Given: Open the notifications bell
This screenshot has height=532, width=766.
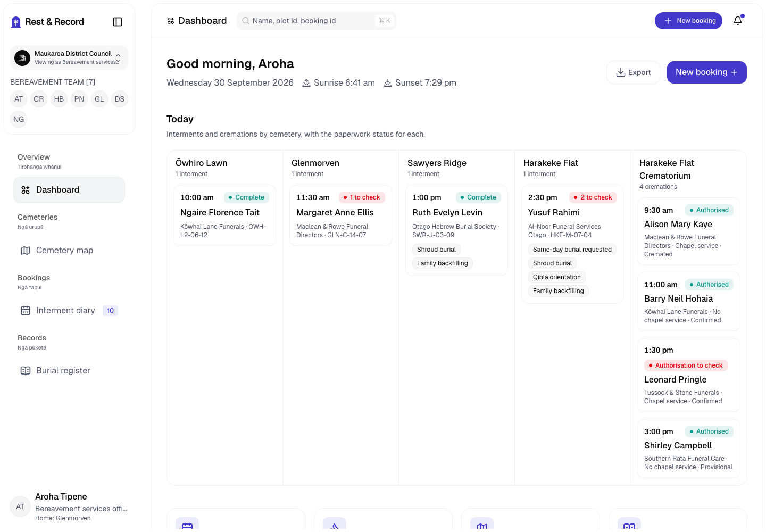Looking at the screenshot, I should 738,21.
